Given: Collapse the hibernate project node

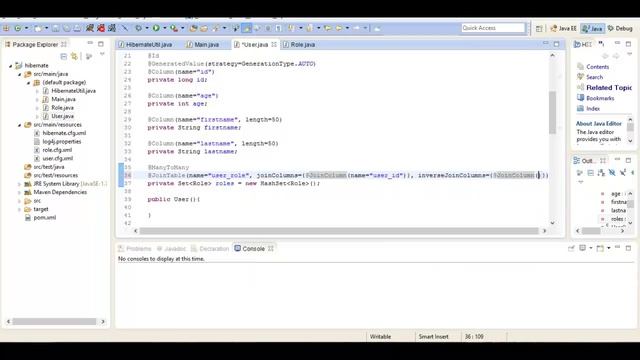Looking at the screenshot, I should pyautogui.click(x=11, y=66).
